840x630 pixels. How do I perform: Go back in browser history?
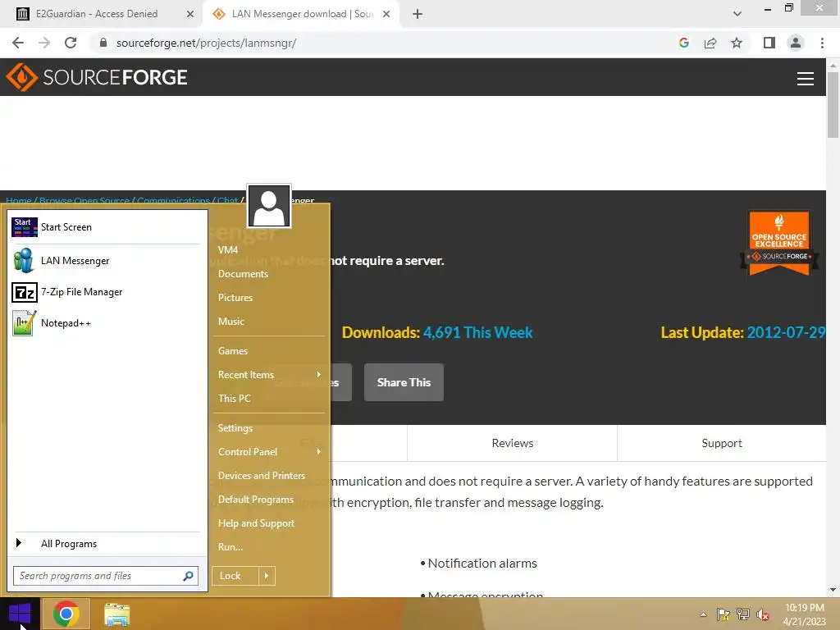click(x=18, y=43)
